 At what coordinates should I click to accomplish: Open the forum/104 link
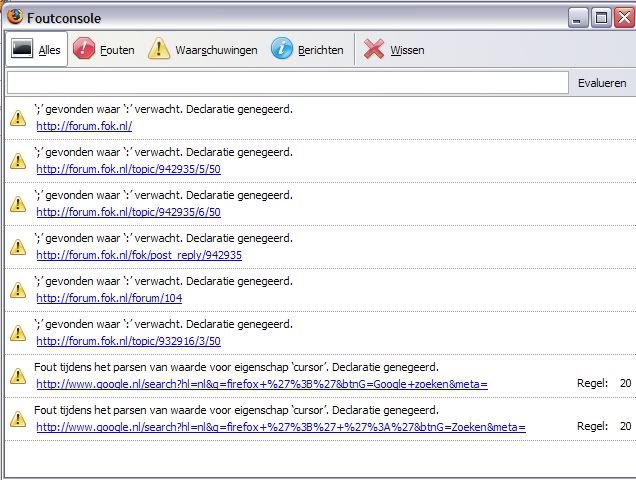click(109, 298)
